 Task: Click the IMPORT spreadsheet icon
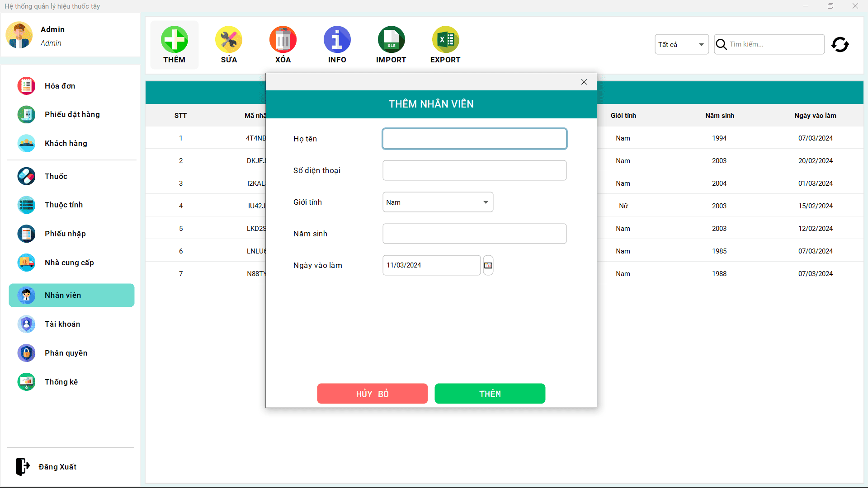(391, 40)
